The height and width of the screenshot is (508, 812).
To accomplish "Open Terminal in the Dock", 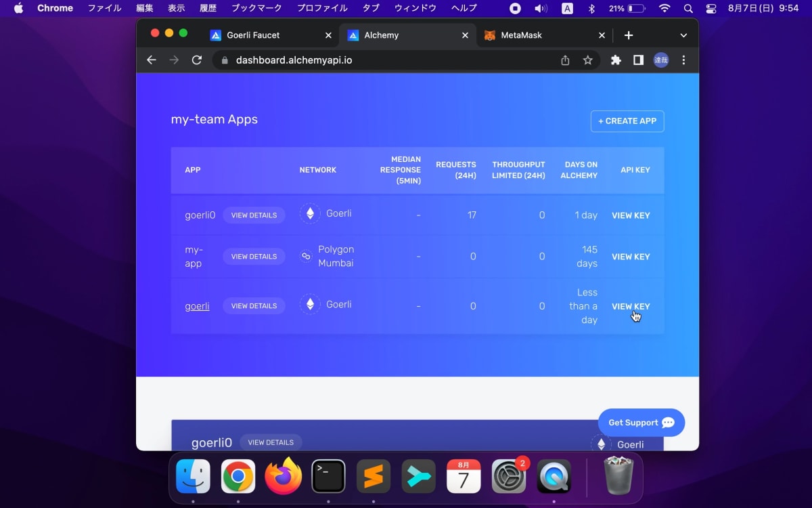I will click(x=328, y=477).
